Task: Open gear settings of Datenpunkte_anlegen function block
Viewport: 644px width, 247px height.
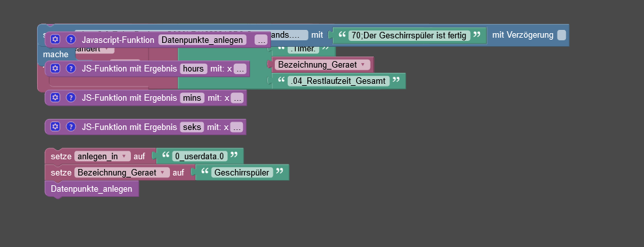Action: click(x=55, y=40)
